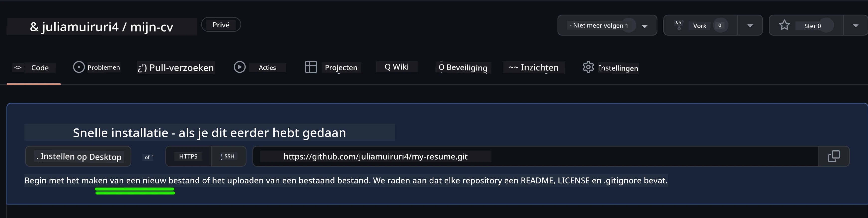868x218 pixels.
Task: Click the Instellen op Desktop button
Action: click(x=78, y=157)
